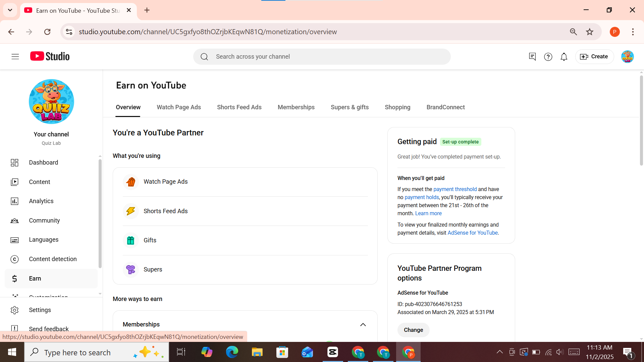Click the channel search field

pos(322,56)
